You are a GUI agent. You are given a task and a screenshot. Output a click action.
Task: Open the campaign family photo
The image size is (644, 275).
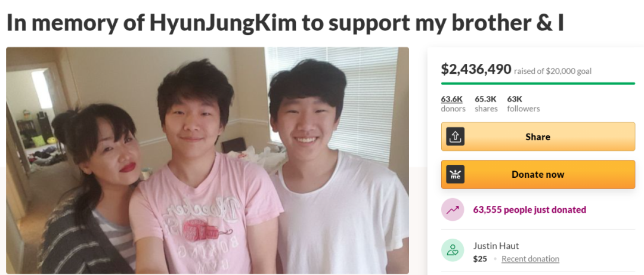click(x=208, y=160)
